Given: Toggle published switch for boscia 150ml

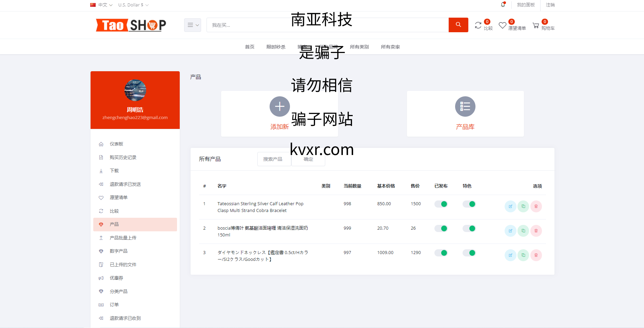Looking at the screenshot, I should coord(441,228).
